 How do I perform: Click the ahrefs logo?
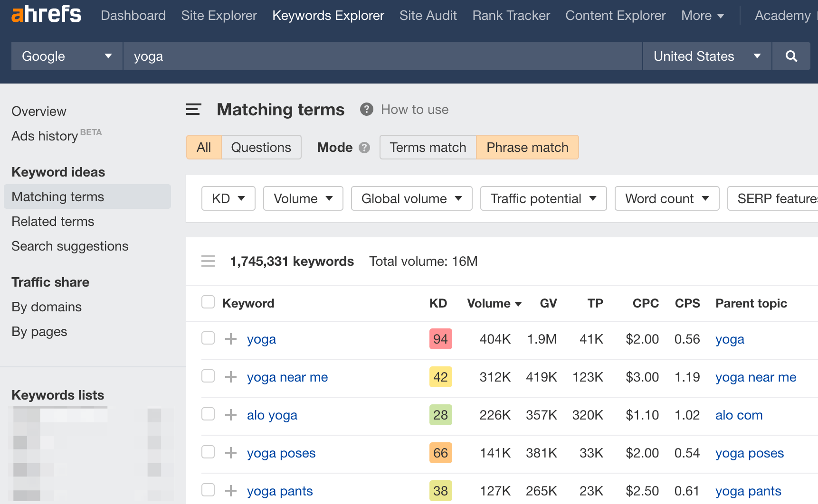[45, 14]
